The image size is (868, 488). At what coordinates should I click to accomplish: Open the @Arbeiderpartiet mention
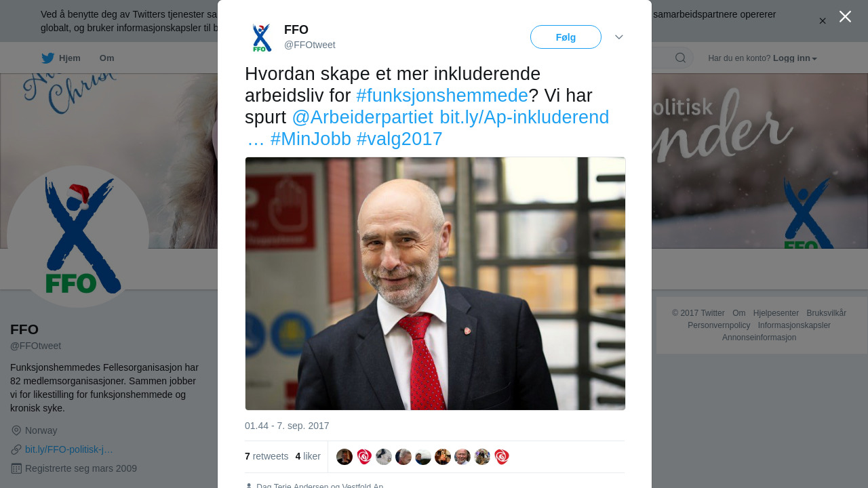point(362,117)
